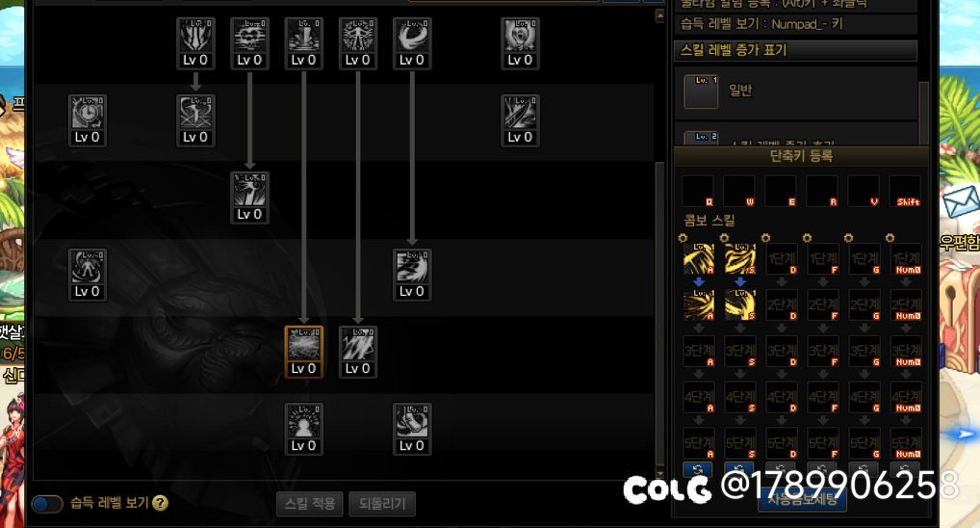Open the gear settings above combo Num0 column
The image size is (980, 528).
(890, 238)
